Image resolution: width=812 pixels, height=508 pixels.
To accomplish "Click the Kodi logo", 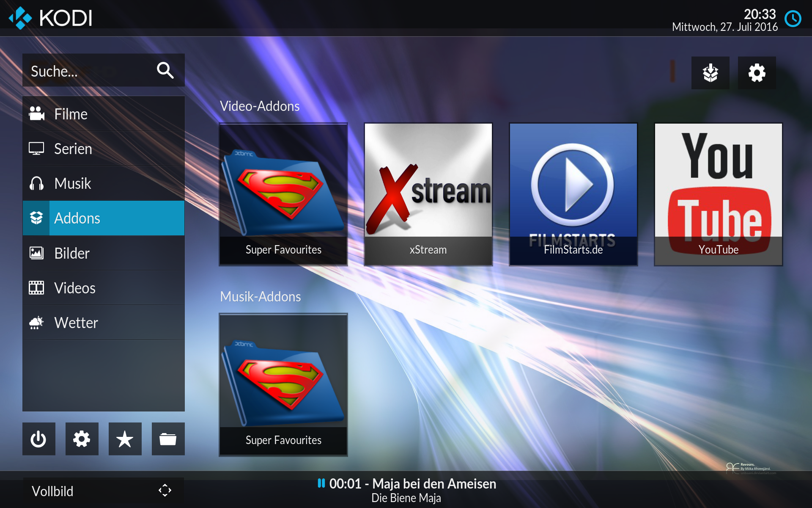I will (x=51, y=18).
